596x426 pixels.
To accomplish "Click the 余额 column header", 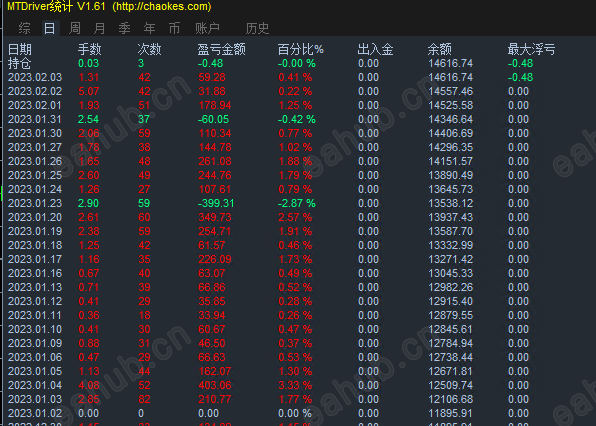I will (x=440, y=49).
